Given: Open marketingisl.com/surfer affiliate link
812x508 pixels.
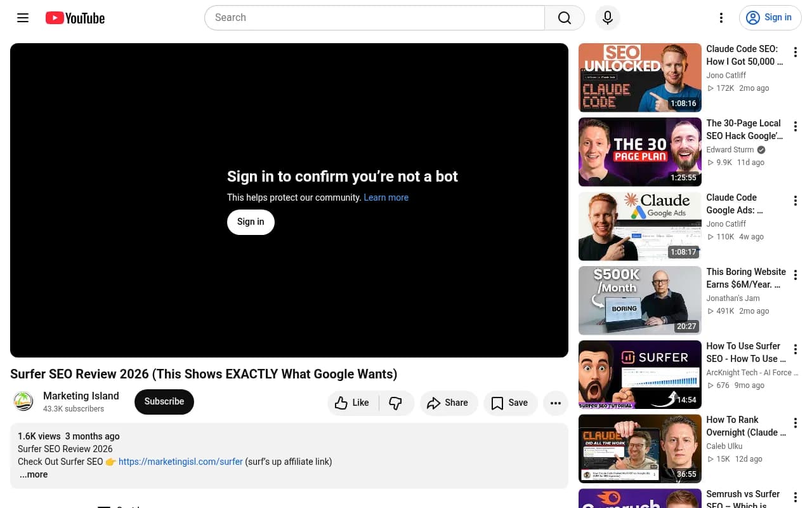Looking at the screenshot, I should (x=181, y=462).
